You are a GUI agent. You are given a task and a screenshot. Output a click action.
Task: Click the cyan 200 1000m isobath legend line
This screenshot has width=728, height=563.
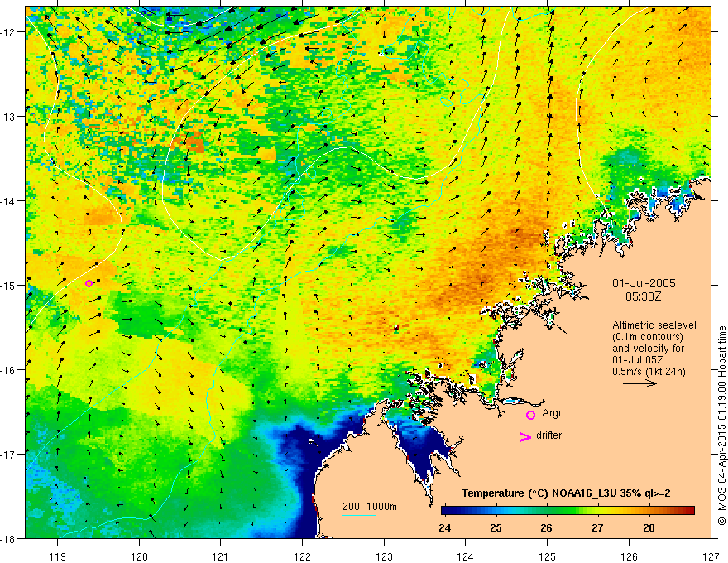[359, 516]
